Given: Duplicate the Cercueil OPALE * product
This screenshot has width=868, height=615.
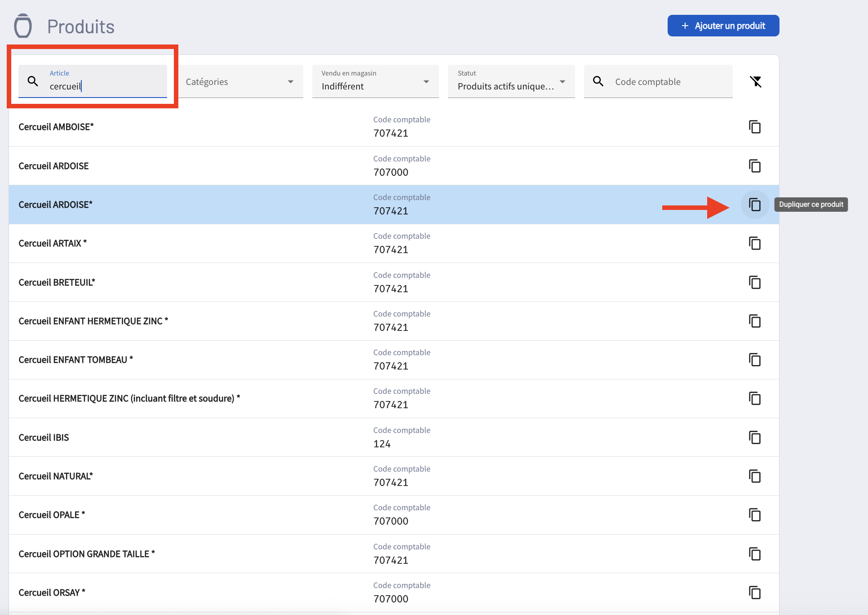Looking at the screenshot, I should [755, 515].
